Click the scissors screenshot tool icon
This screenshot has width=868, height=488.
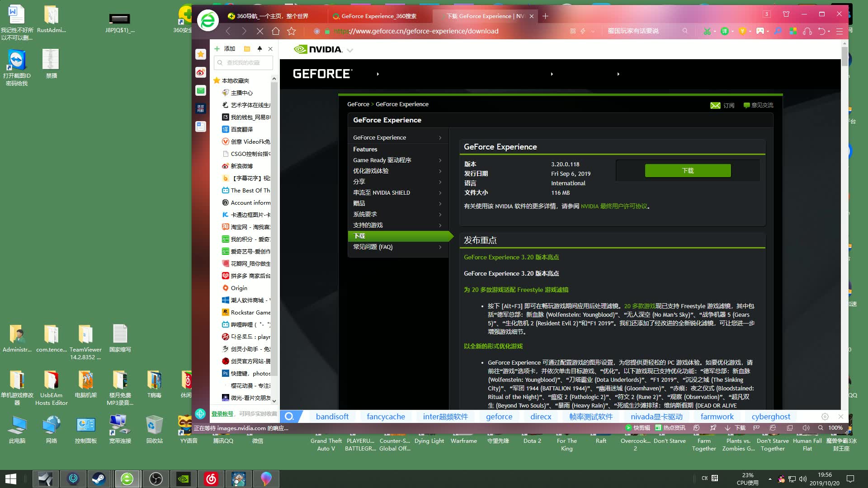point(707,31)
